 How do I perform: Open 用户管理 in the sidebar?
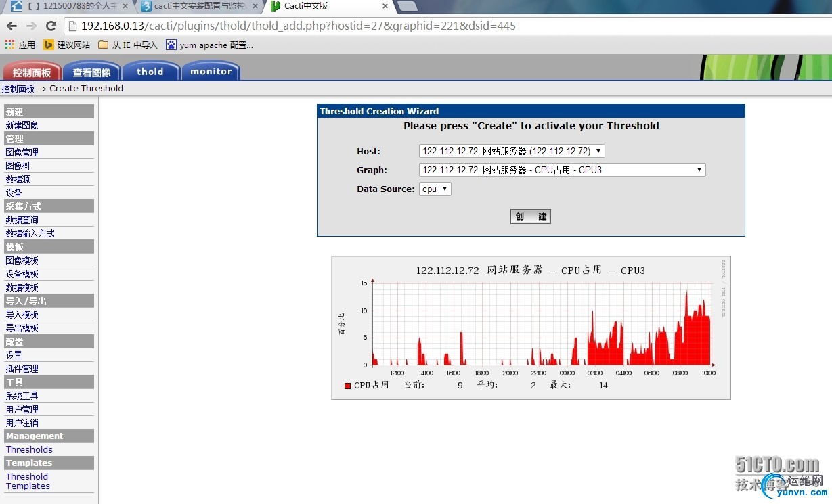[x=22, y=409]
